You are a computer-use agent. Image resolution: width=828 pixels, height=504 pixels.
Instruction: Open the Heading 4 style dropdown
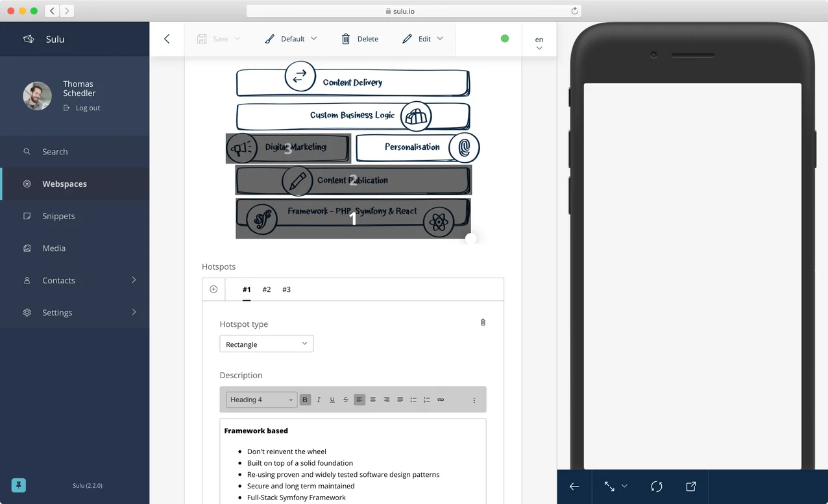262,400
